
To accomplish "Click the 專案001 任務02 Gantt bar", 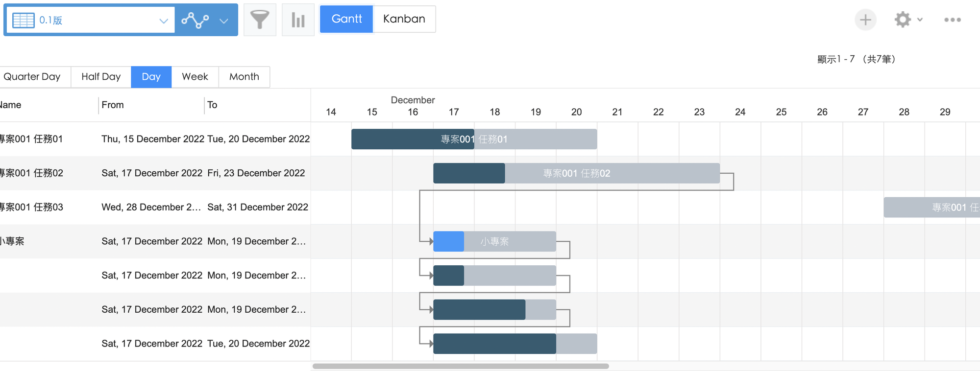I will tap(576, 173).
